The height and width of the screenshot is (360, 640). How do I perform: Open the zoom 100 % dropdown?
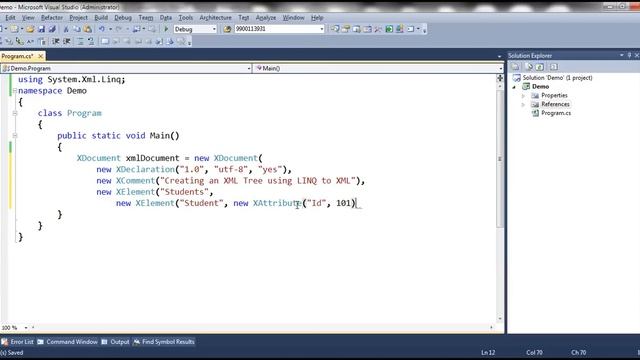pyautogui.click(x=26, y=327)
